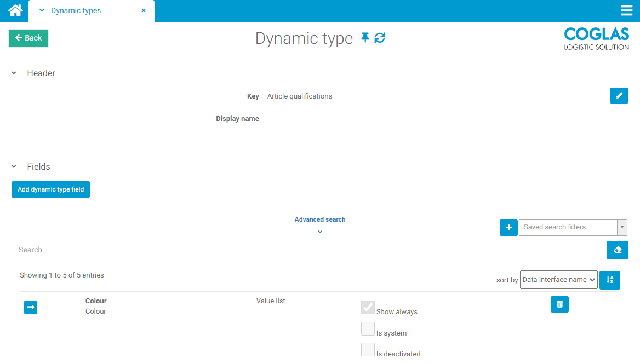The width and height of the screenshot is (640, 364).
Task: Toggle the Show always checkbox
Action: click(368, 308)
